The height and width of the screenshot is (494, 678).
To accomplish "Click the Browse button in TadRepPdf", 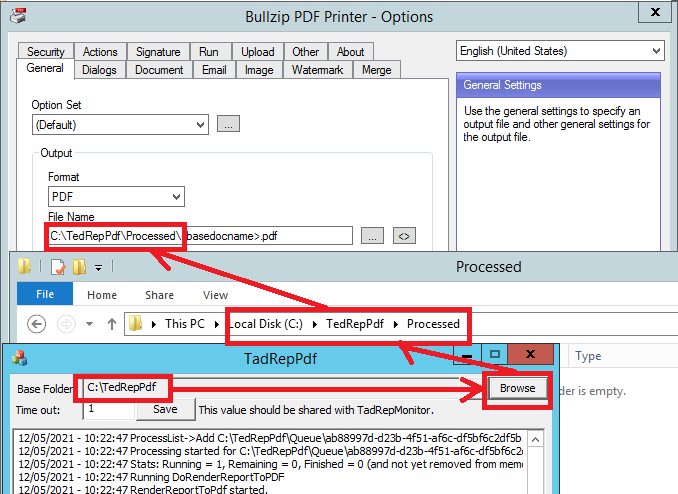I will point(518,388).
